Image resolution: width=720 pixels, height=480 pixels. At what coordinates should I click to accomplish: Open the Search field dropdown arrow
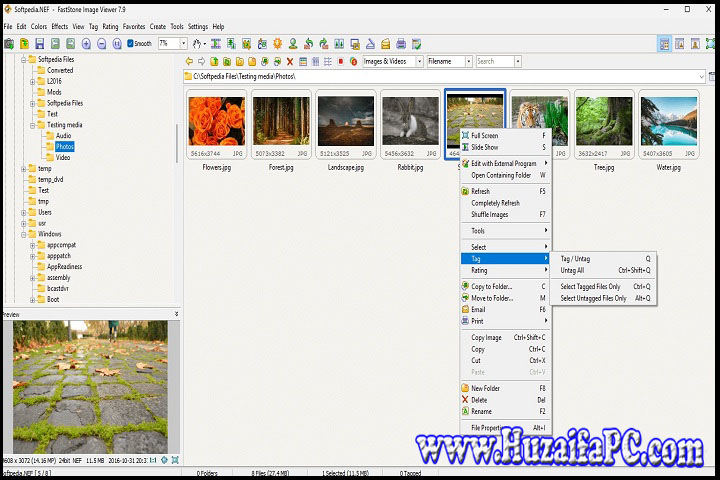click(x=518, y=62)
